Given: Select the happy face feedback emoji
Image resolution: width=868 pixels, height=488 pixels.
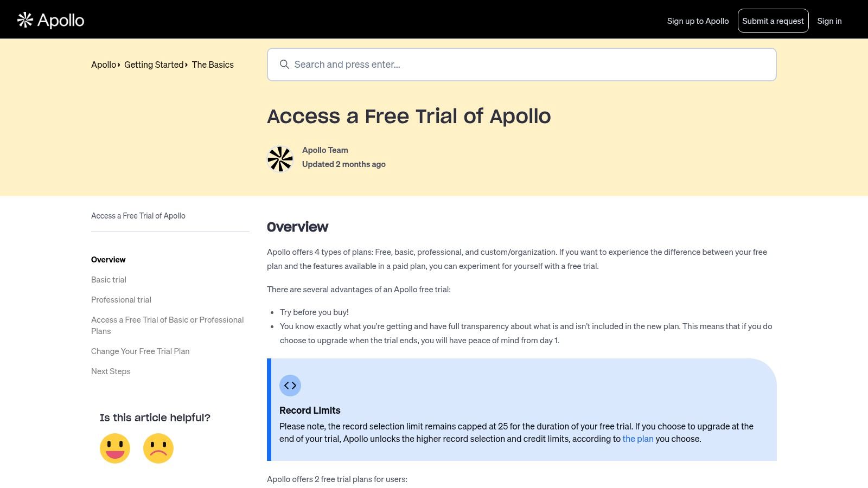Looking at the screenshot, I should point(115,448).
